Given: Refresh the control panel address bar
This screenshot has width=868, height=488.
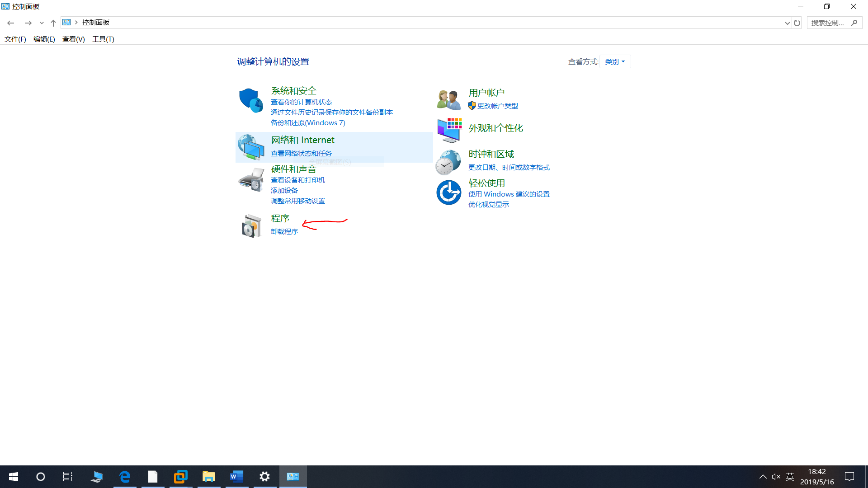Looking at the screenshot, I should [x=797, y=23].
